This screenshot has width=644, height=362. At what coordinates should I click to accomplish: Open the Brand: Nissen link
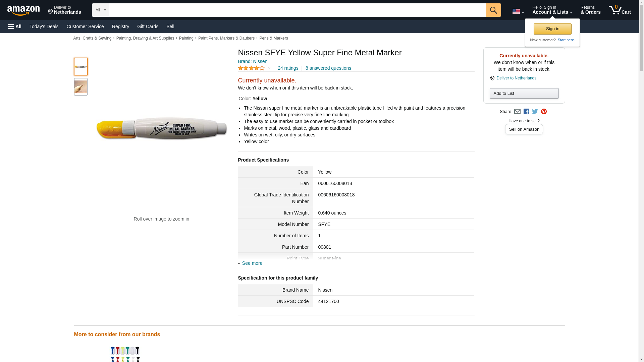(x=253, y=61)
